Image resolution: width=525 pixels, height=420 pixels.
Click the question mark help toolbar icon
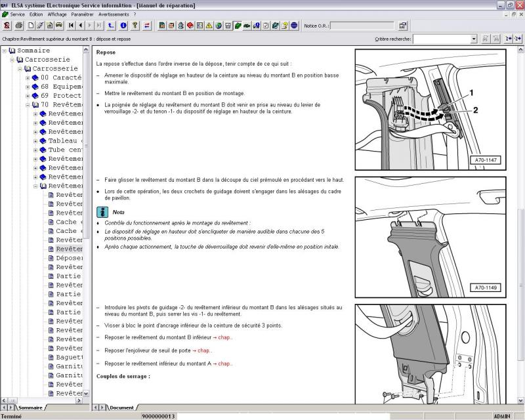click(135, 26)
